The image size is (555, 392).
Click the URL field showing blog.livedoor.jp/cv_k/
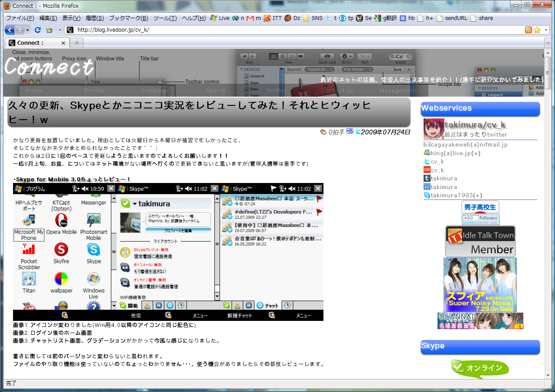[x=299, y=30]
